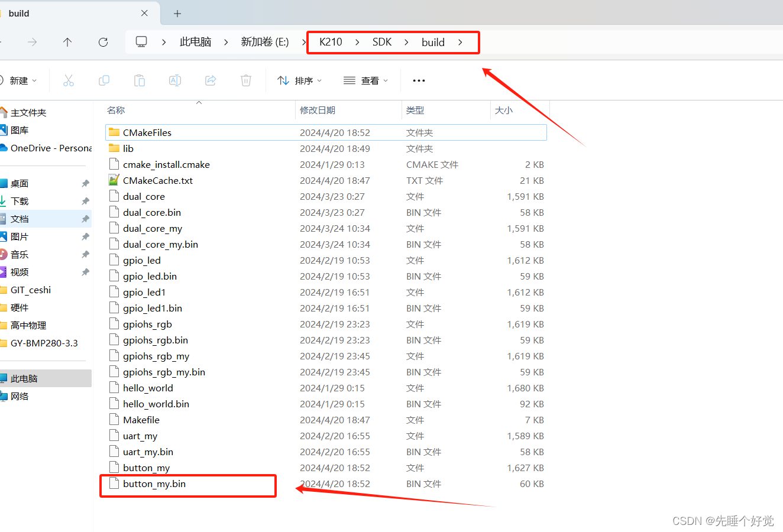The width and height of the screenshot is (783, 532).
Task: Click the Delete trash icon
Action: [246, 80]
